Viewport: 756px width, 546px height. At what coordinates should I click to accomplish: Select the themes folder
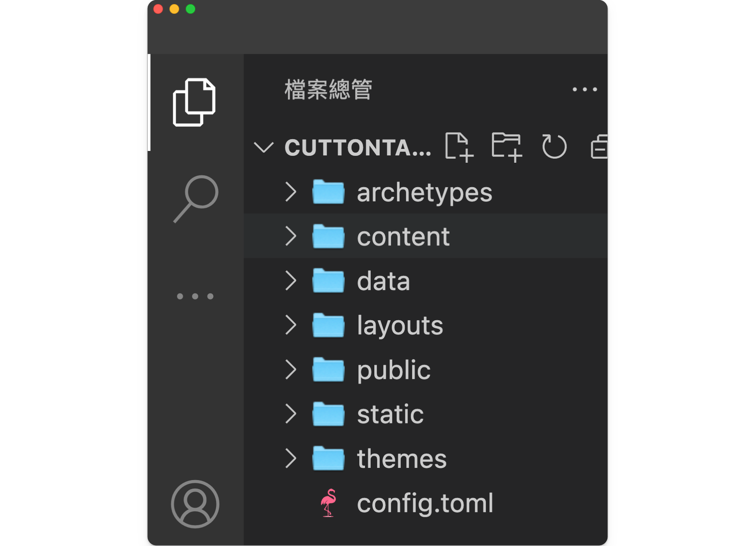pyautogui.click(x=402, y=459)
